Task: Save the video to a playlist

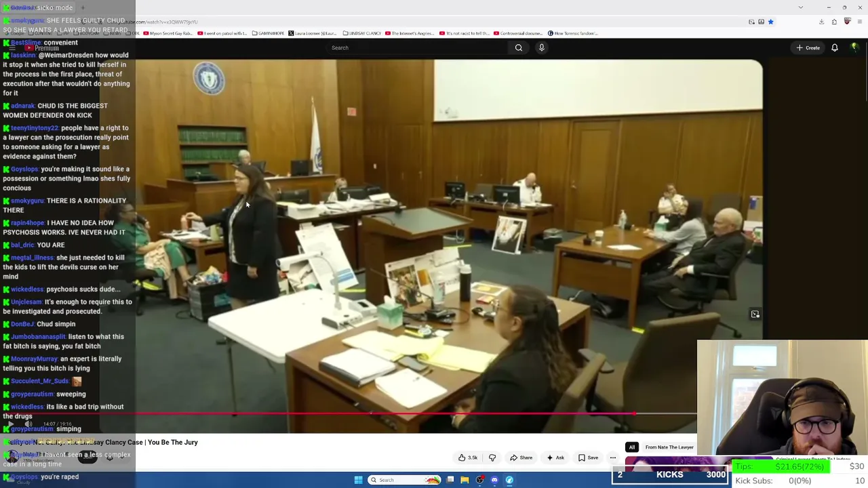Action: tap(588, 457)
